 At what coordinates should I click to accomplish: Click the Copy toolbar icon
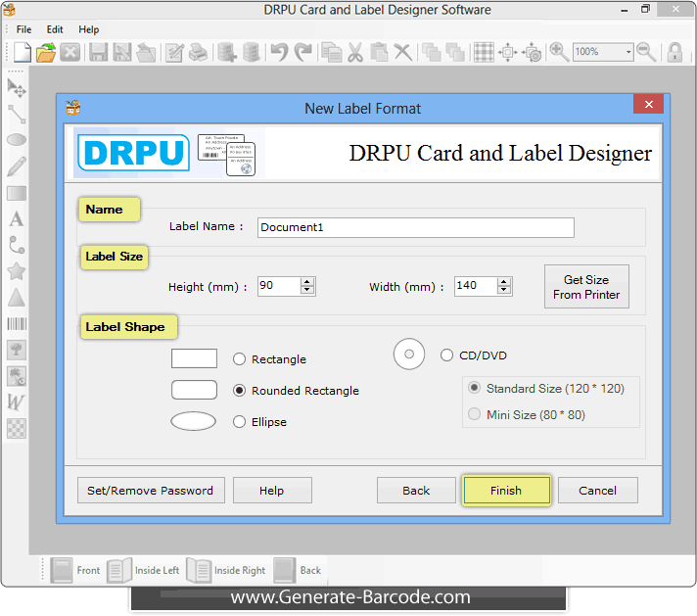(x=332, y=52)
